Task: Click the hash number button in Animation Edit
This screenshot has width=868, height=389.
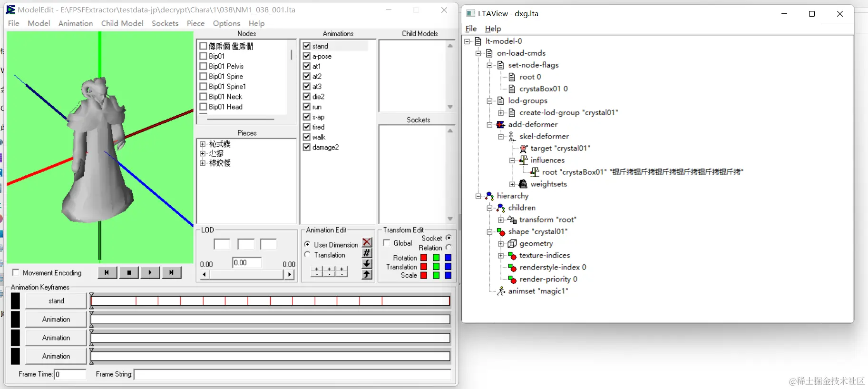Action: click(x=367, y=253)
